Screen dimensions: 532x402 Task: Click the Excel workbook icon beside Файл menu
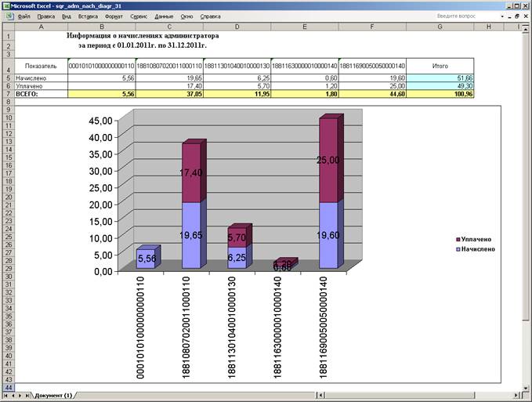tap(9, 16)
